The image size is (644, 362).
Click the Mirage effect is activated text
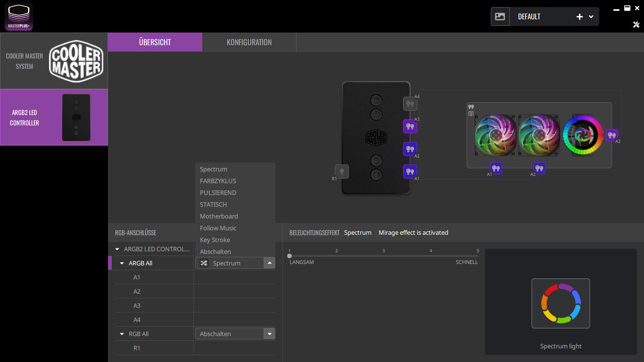click(x=413, y=233)
